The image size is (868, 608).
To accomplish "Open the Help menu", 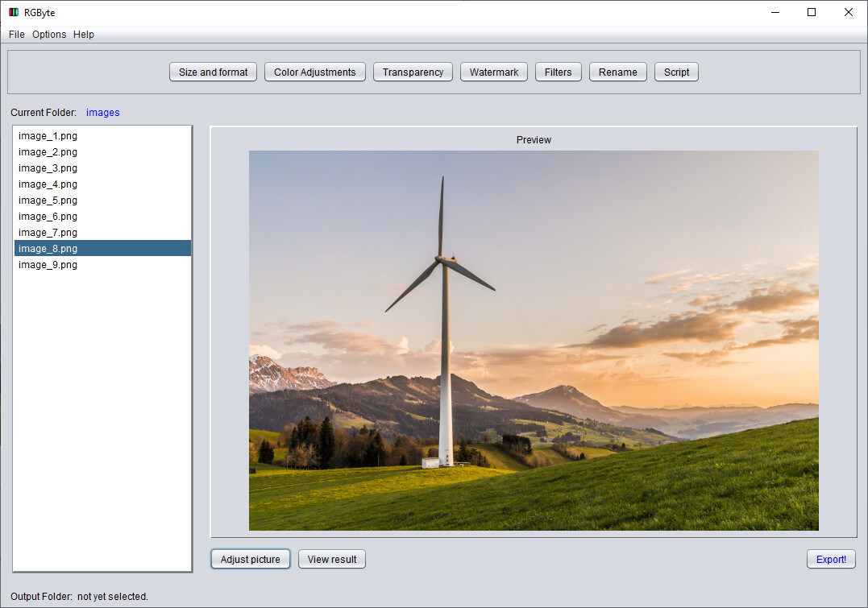I will click(83, 35).
